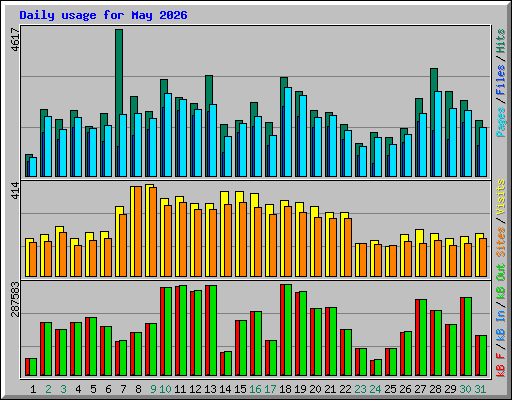
Task: Select day 20 on the x-axis
Action: coord(315,389)
